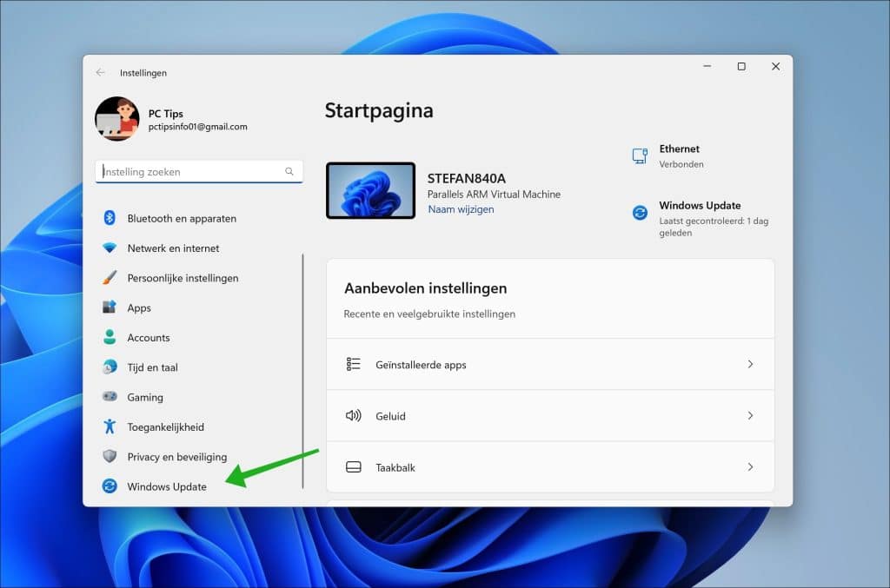890x588 pixels.
Task: Click the Instelling zoeken search field
Action: point(199,171)
